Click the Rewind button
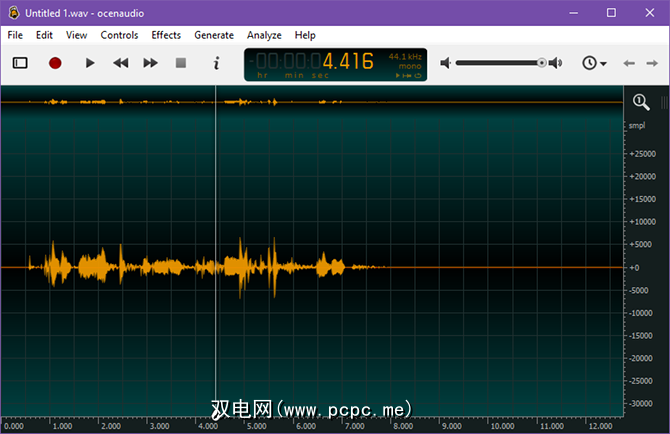670x434 pixels. 120,63
